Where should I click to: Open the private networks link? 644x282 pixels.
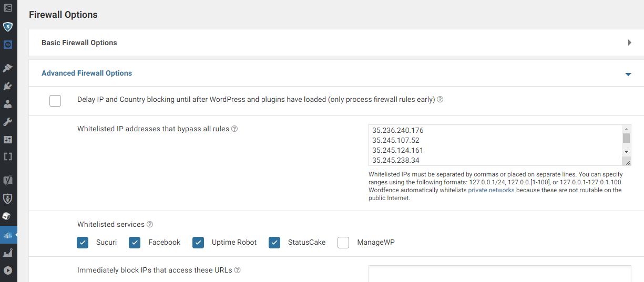coord(491,190)
